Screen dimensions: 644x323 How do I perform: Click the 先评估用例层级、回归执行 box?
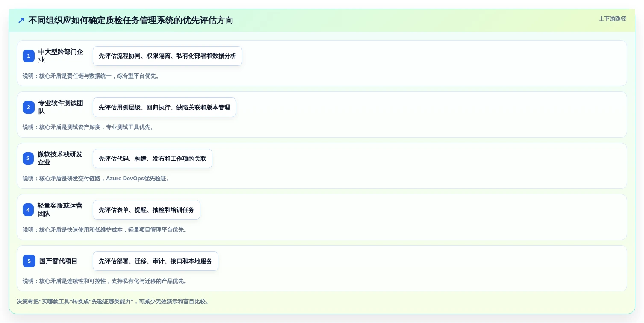pyautogui.click(x=165, y=107)
